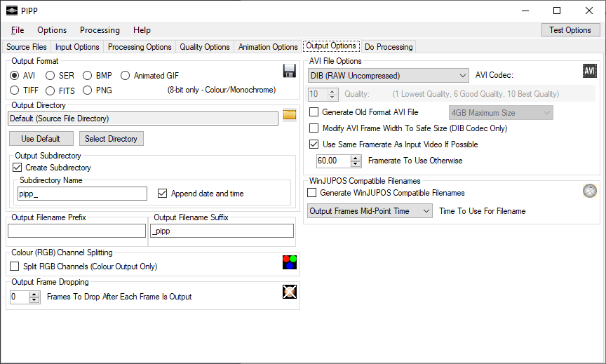The width and height of the screenshot is (606, 364).
Task: Select the Output Options tab
Action: [x=331, y=46]
